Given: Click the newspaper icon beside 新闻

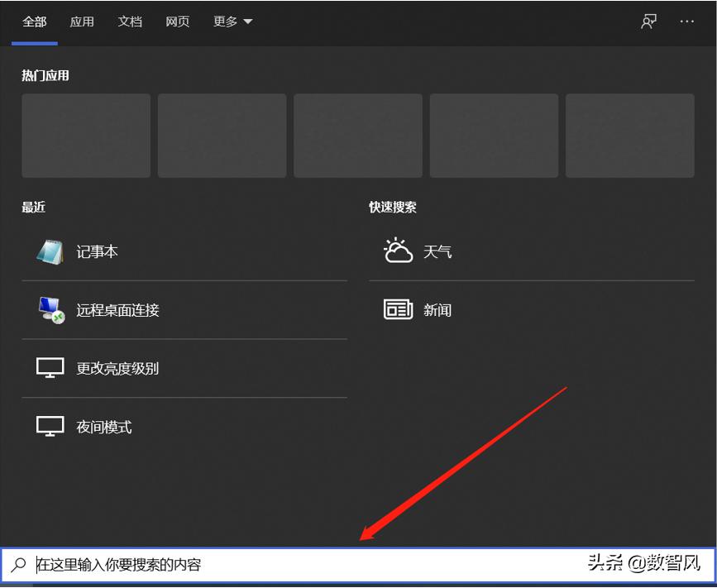Looking at the screenshot, I should pos(396,309).
